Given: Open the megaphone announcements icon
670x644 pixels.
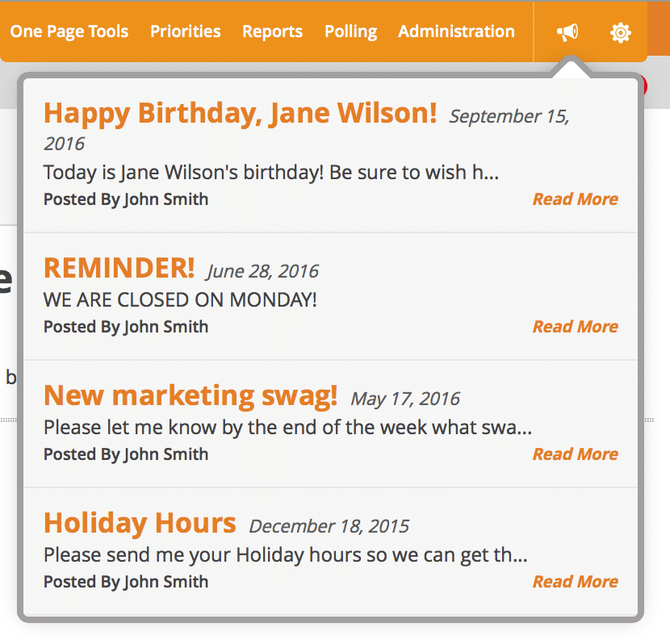Looking at the screenshot, I should 567,32.
